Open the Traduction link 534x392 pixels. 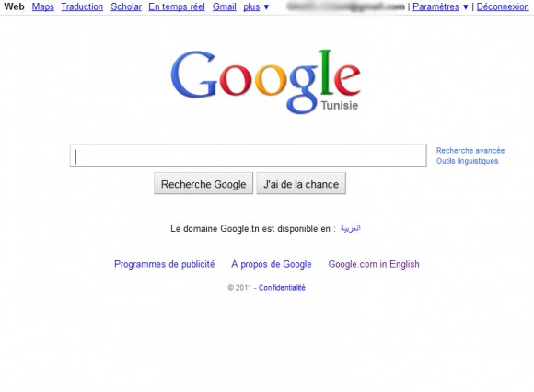coord(82,6)
